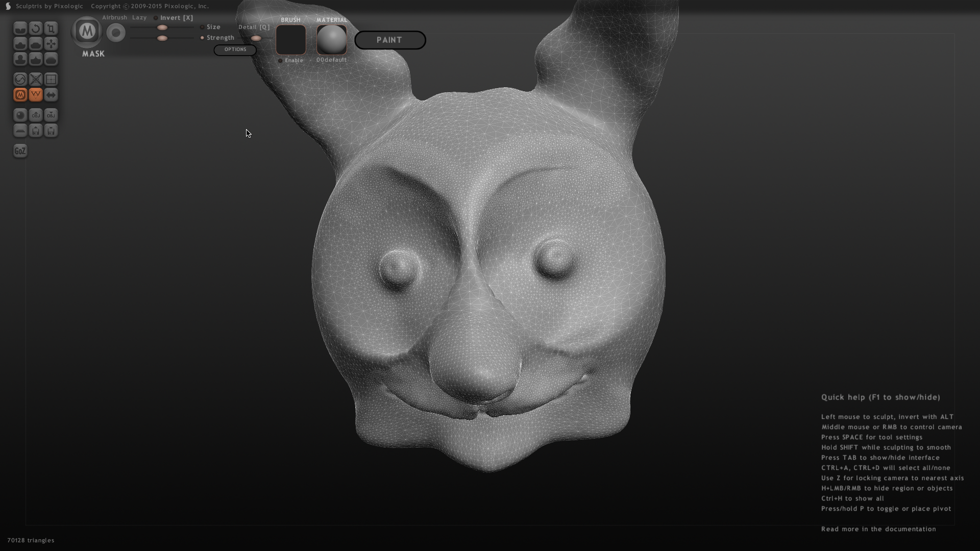Open the BRUSH texture thumbnail
Image resolution: width=980 pixels, height=551 pixels.
291,40
